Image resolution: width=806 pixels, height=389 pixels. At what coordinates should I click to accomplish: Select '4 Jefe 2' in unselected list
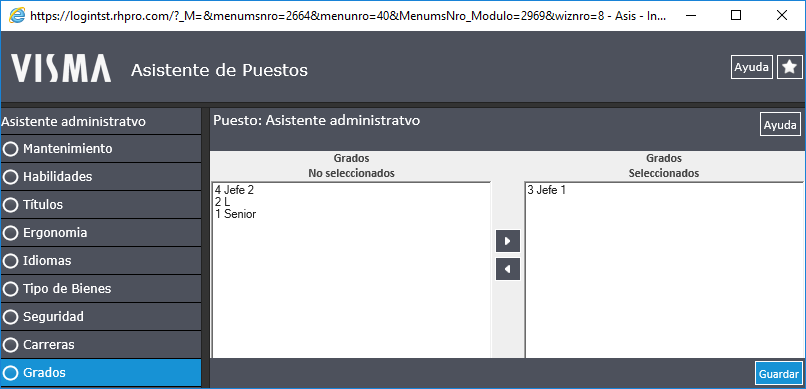tap(234, 190)
